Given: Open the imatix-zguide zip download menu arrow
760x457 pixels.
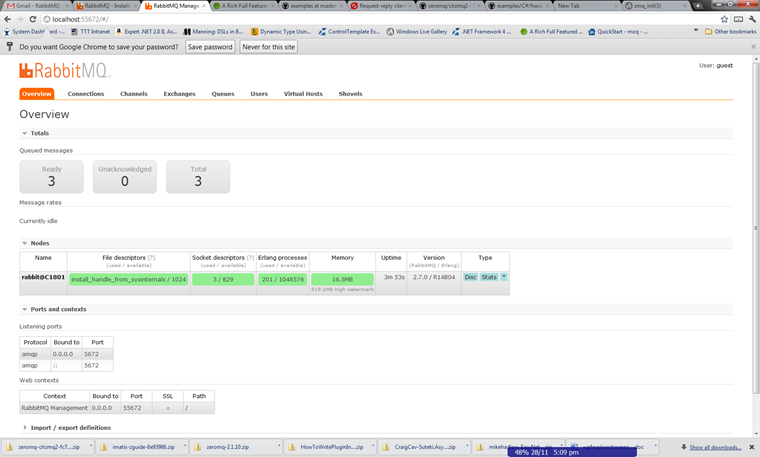Looking at the screenshot, I should (185, 446).
